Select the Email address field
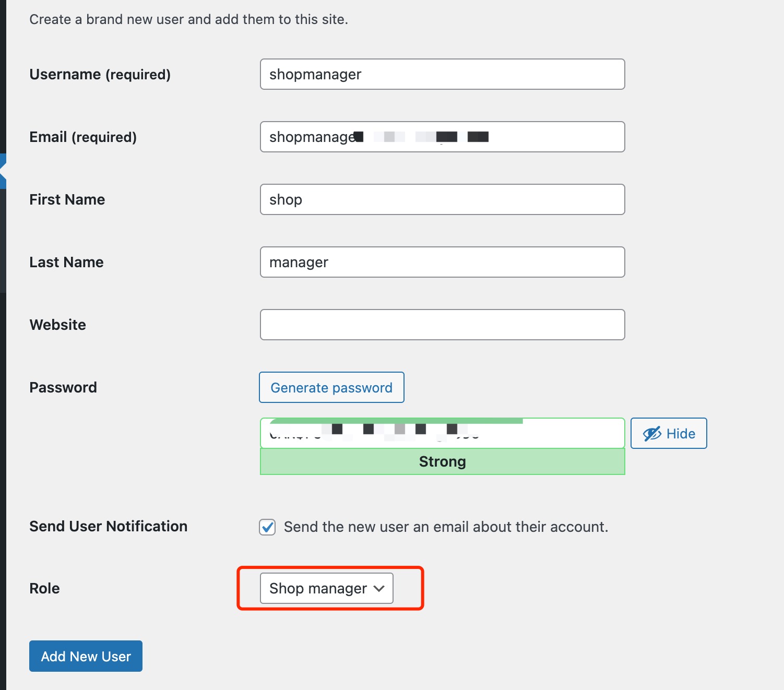This screenshot has width=784, height=690. pyautogui.click(x=442, y=137)
